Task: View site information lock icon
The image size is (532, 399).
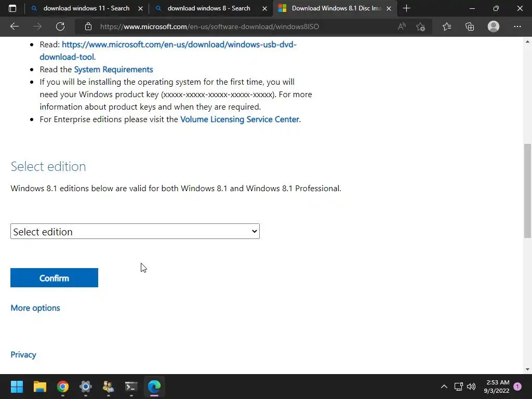Action: click(88, 26)
